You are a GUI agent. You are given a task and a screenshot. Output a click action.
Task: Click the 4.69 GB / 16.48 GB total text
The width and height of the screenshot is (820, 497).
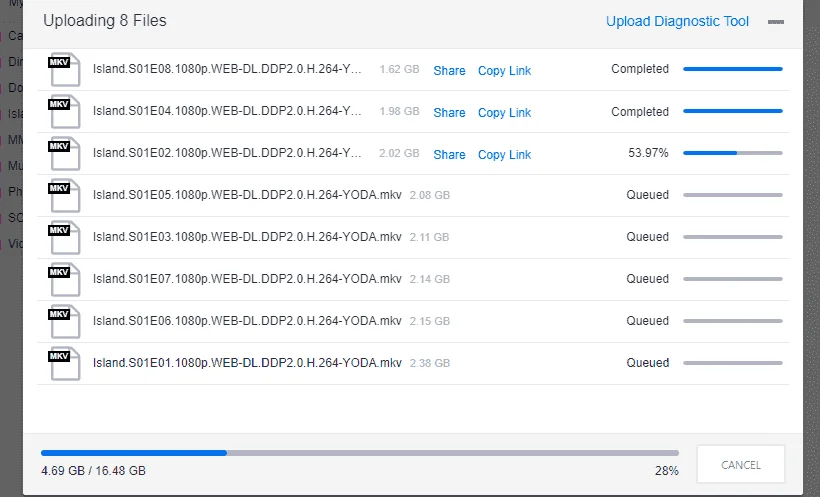[x=94, y=471]
